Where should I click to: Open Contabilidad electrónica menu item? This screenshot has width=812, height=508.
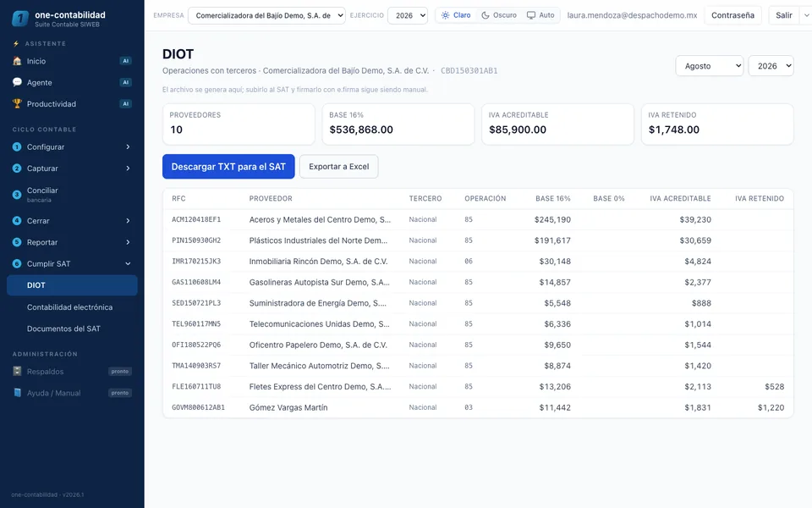(72, 306)
